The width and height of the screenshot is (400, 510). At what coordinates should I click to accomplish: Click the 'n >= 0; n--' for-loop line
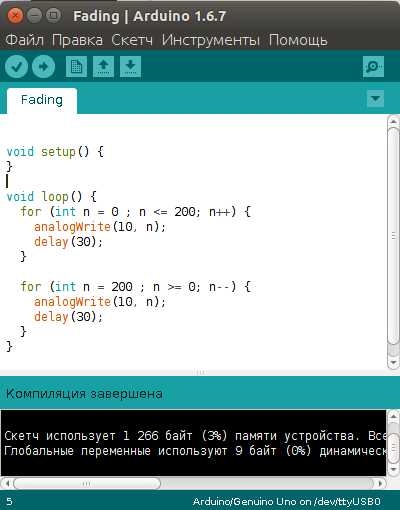(x=136, y=287)
